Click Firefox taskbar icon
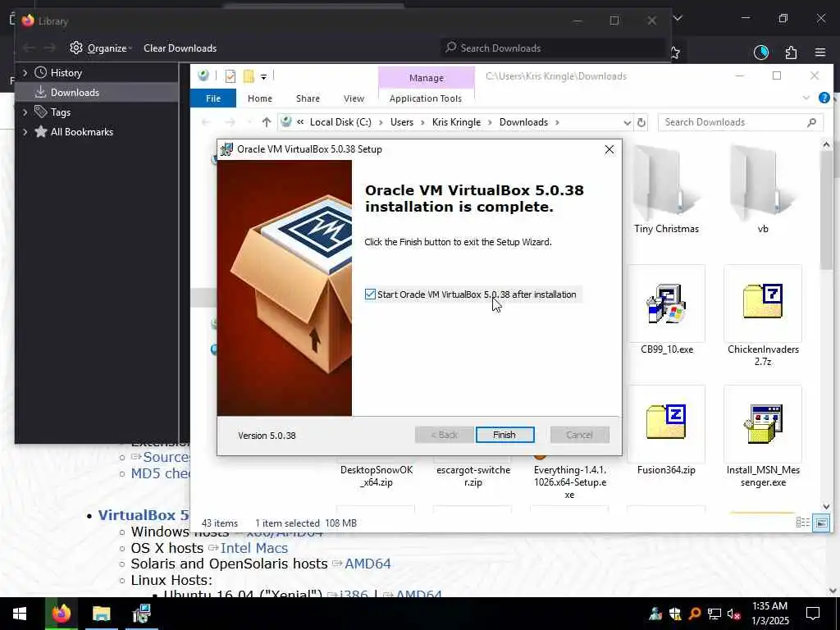Screen dimensions: 840x630 click(x=61, y=614)
